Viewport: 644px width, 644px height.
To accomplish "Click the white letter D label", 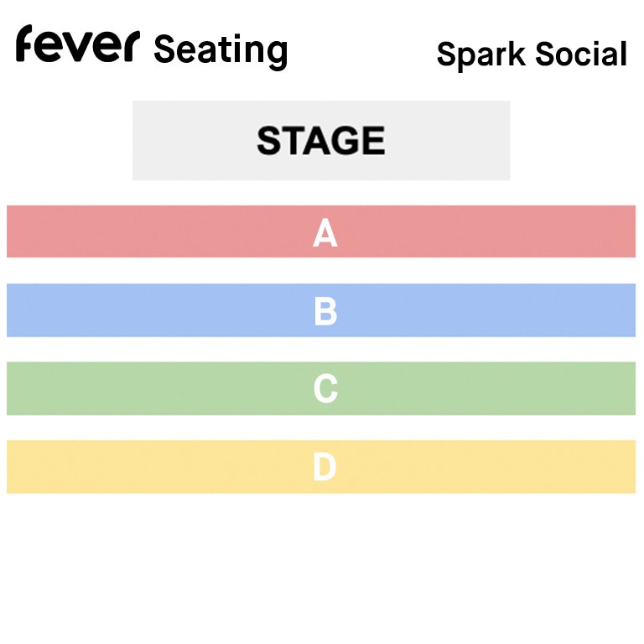I will coord(325,466).
